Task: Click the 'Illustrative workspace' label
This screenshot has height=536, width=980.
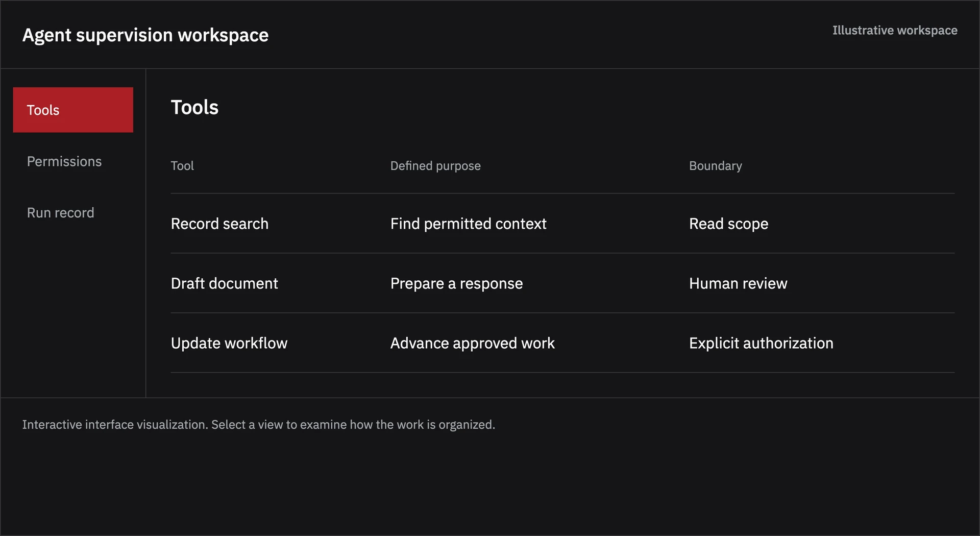Action: coord(895,30)
